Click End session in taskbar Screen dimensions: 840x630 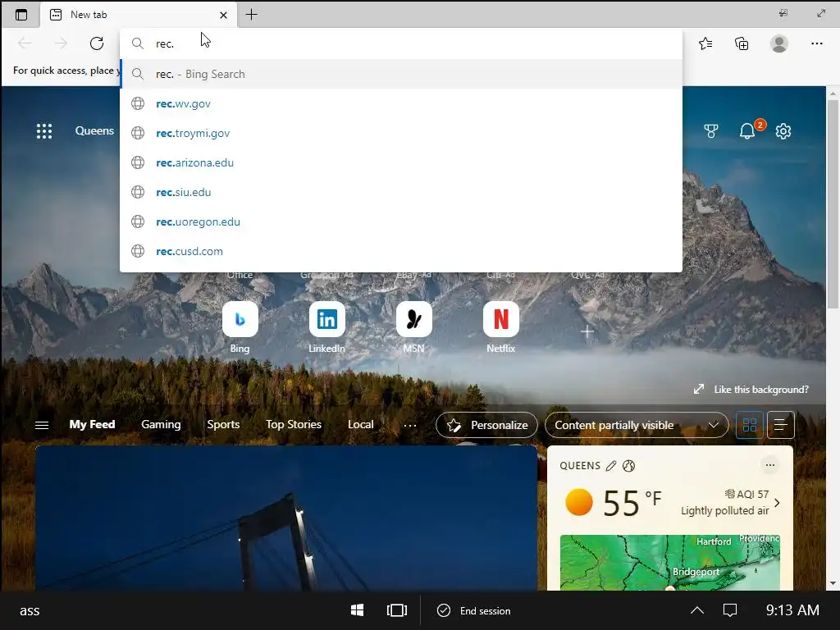pyautogui.click(x=473, y=610)
